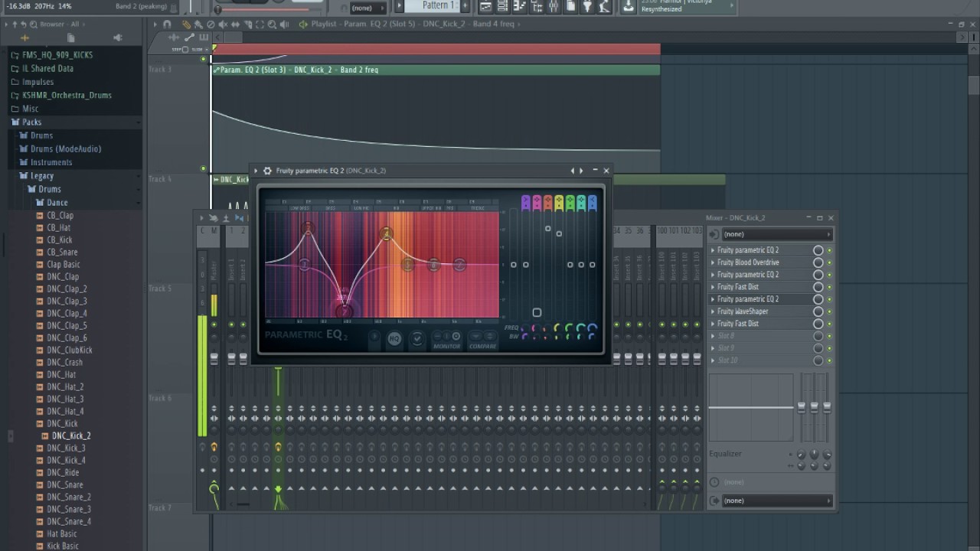Disable Fruity Blood Overdrive enable LED
Image resolution: width=980 pixels, height=551 pixels.
coord(829,262)
